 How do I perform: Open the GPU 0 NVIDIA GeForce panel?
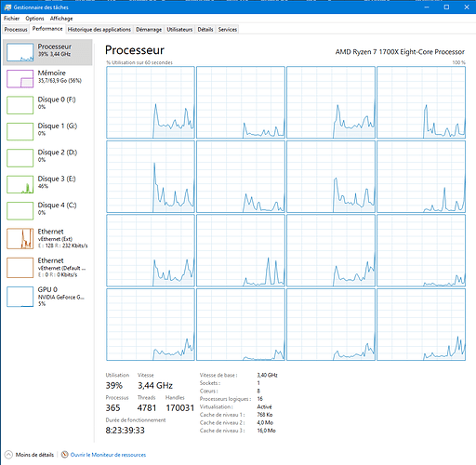pos(47,297)
